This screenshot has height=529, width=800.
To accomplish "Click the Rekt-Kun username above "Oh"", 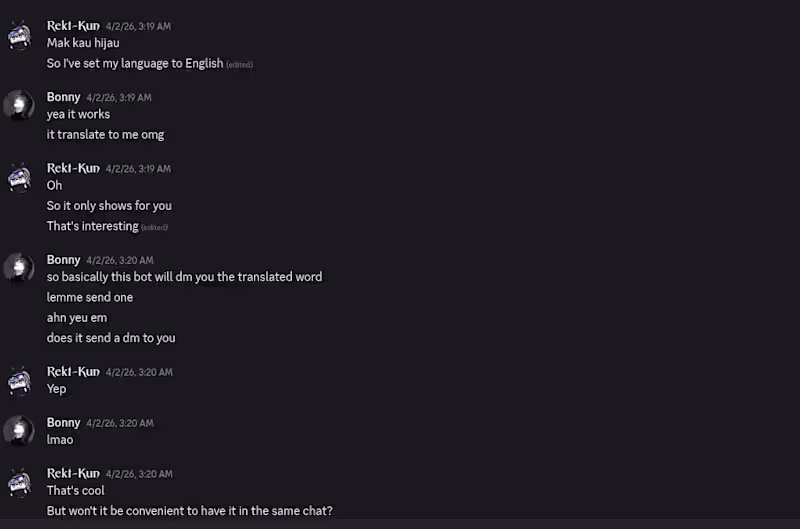I will coord(73,168).
